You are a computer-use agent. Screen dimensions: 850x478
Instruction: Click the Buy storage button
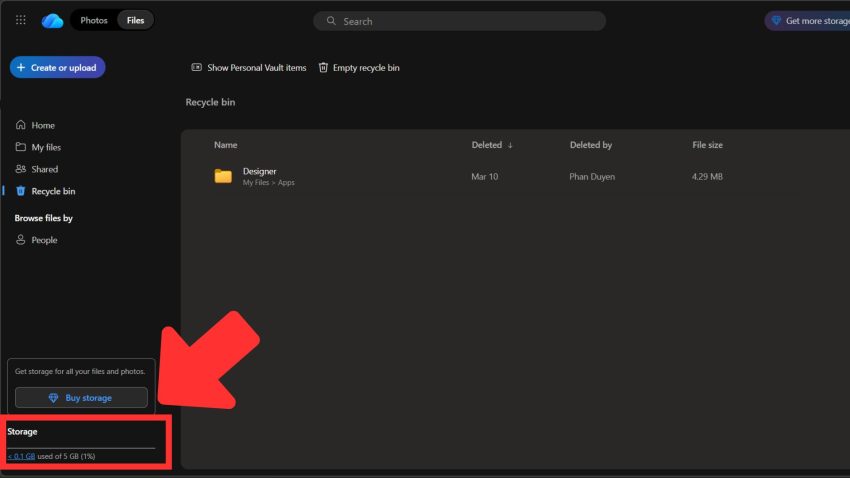(x=81, y=397)
